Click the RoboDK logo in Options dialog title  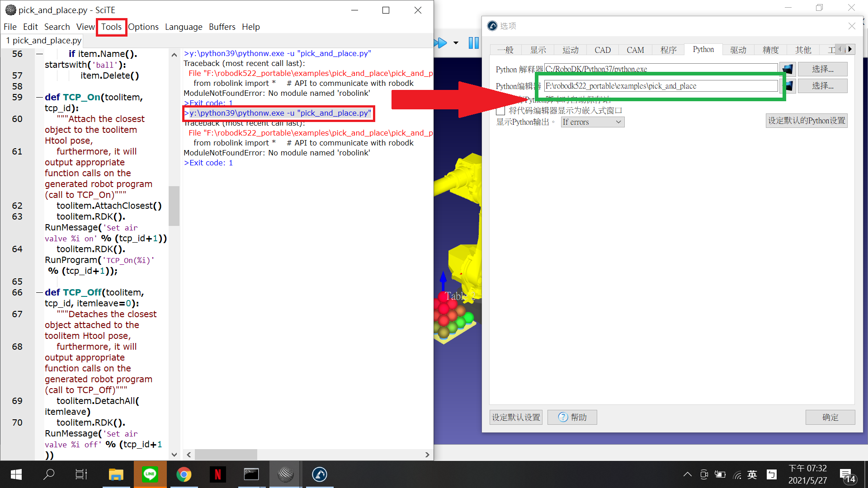point(492,26)
